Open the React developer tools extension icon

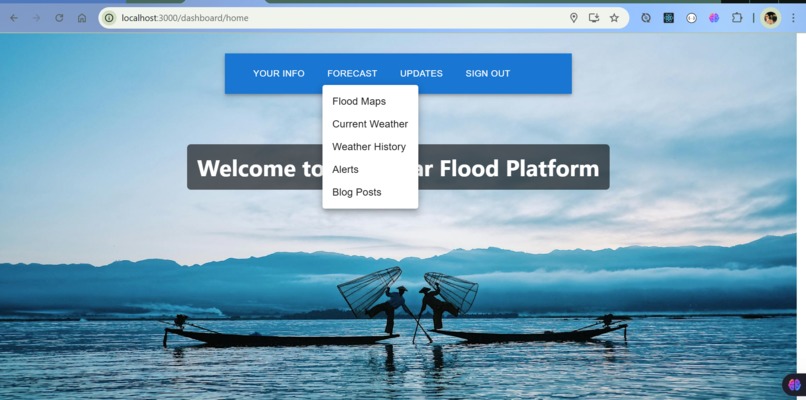[x=669, y=18]
